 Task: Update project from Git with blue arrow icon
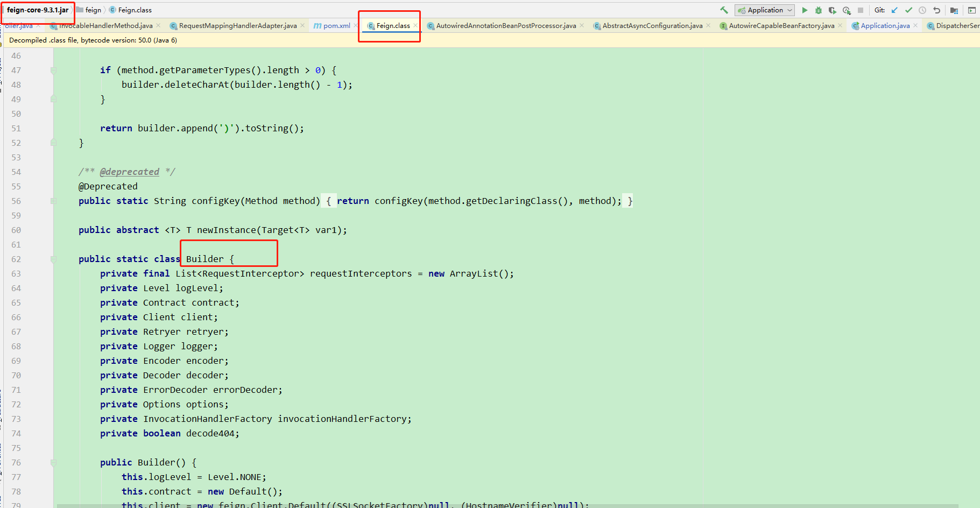point(894,10)
